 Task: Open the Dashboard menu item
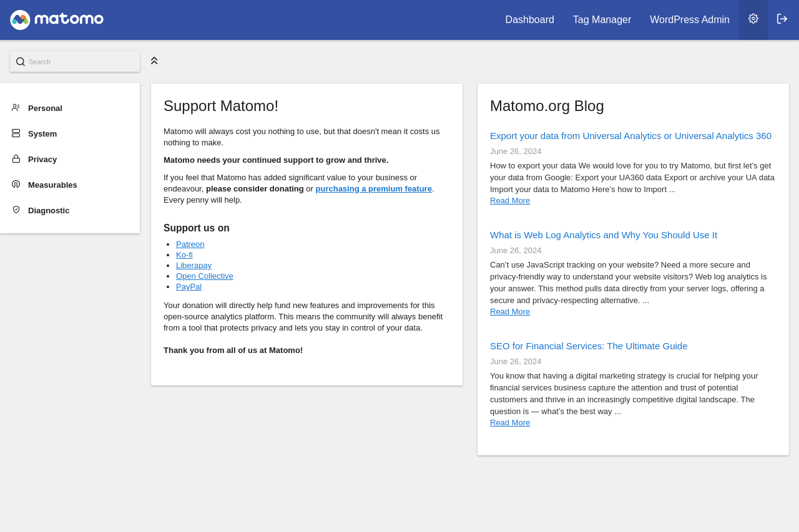pos(529,20)
